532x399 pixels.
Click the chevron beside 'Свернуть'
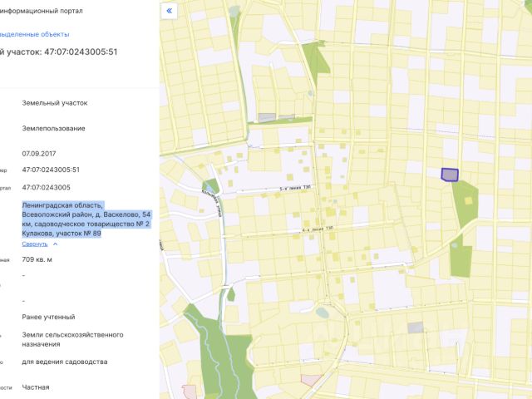(56, 244)
